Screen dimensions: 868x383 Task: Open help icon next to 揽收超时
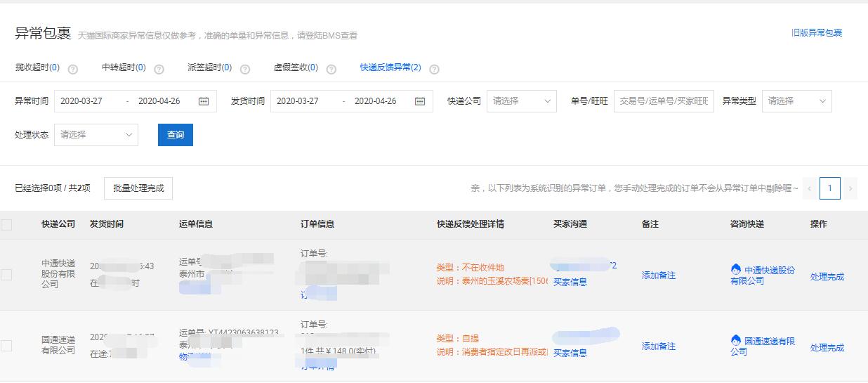pos(72,69)
